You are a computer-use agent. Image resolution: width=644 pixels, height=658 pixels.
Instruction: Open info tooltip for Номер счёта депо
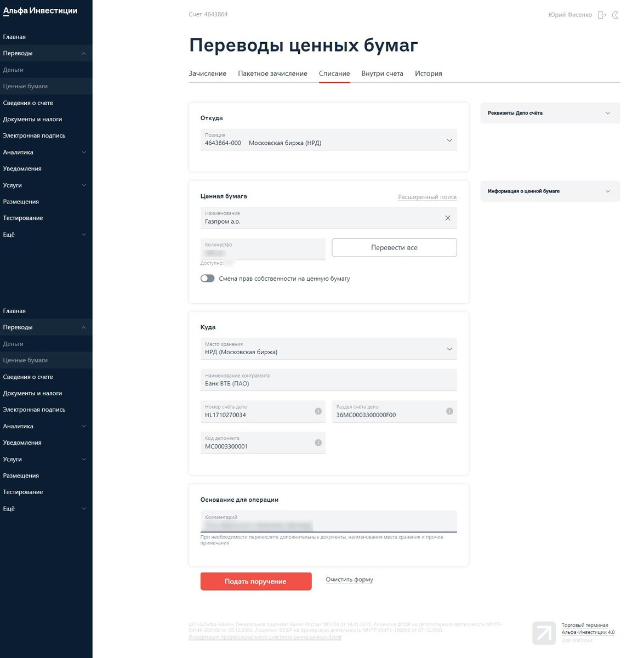pyautogui.click(x=318, y=411)
